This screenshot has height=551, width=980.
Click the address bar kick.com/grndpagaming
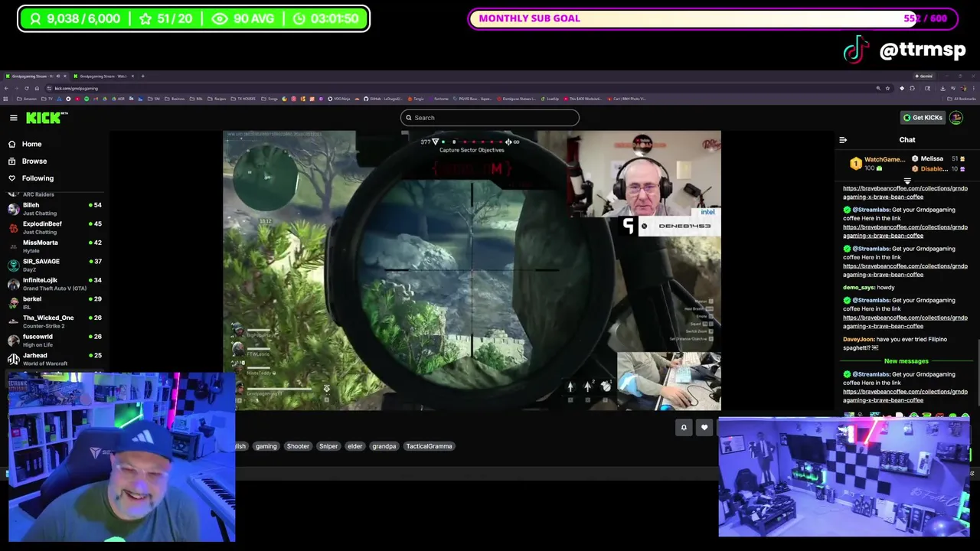coord(76,88)
